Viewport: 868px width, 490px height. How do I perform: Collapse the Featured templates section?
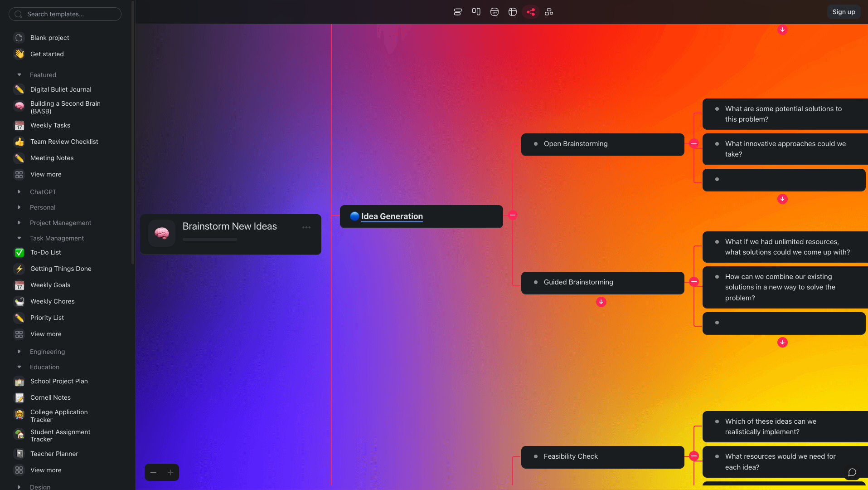click(x=19, y=75)
